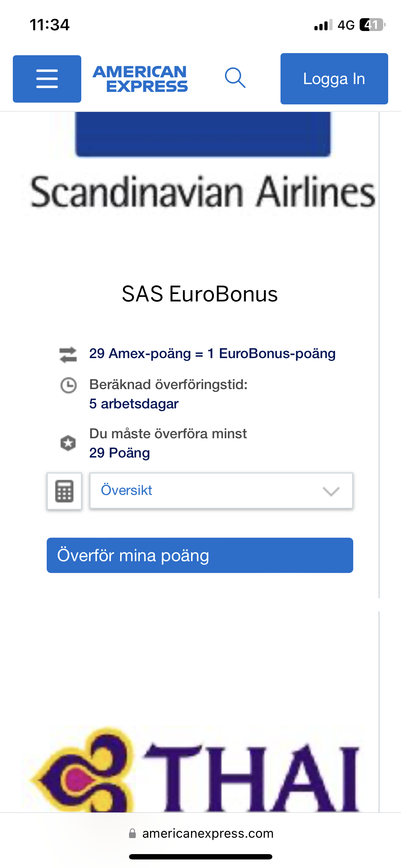Open the Översikt dropdown field
Viewport: 401px width, 868px height.
click(210, 491)
